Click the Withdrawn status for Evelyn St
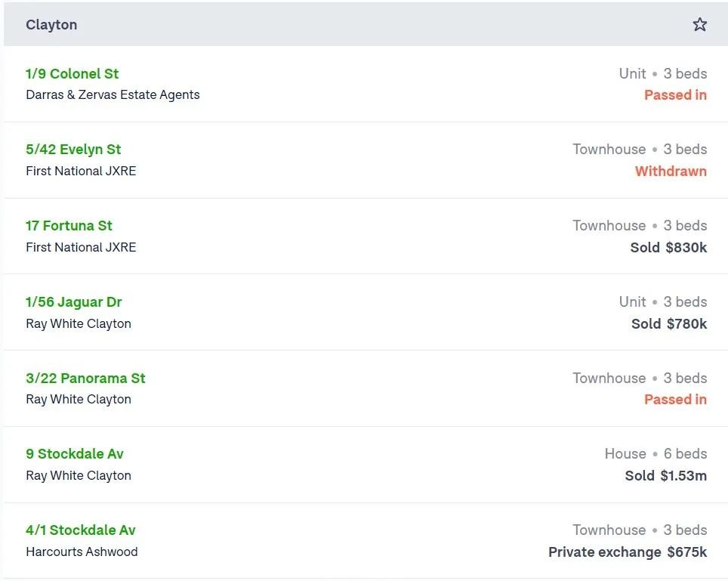The image size is (728, 581). [671, 171]
